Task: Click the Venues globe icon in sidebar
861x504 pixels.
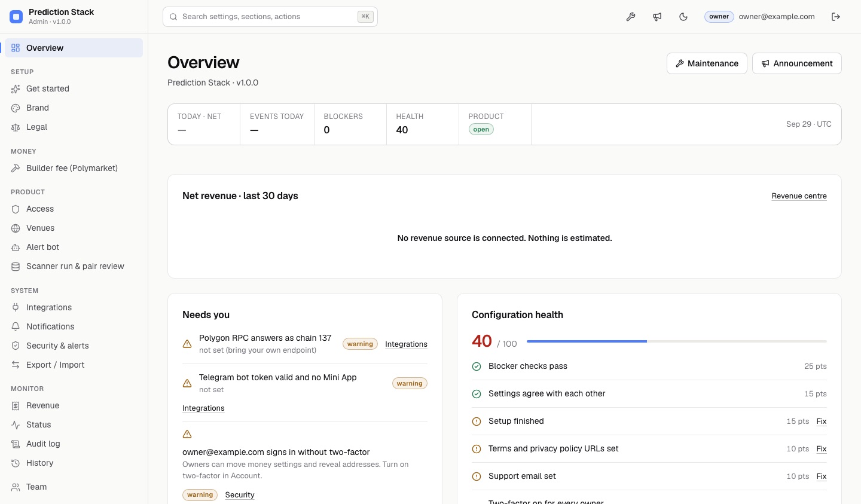Action: tap(16, 228)
